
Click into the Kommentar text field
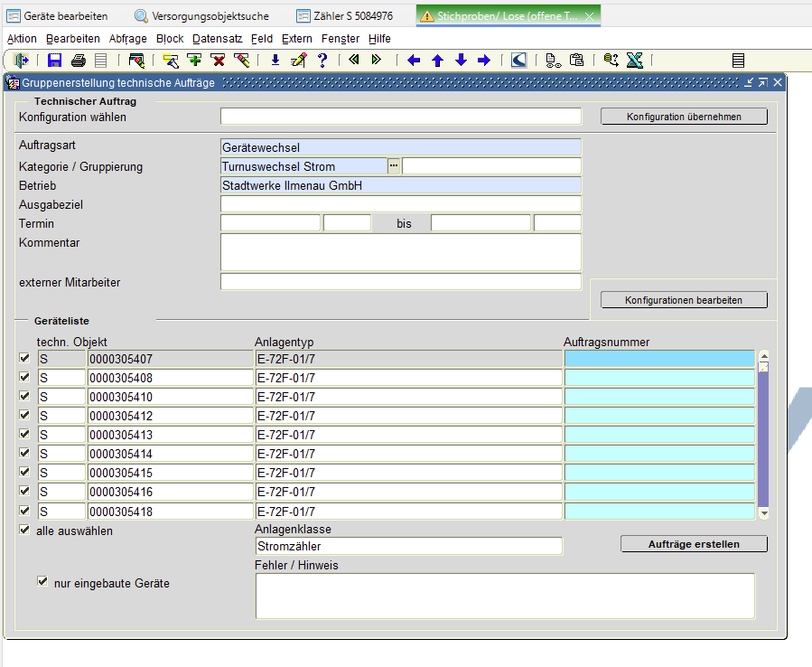tap(400, 252)
